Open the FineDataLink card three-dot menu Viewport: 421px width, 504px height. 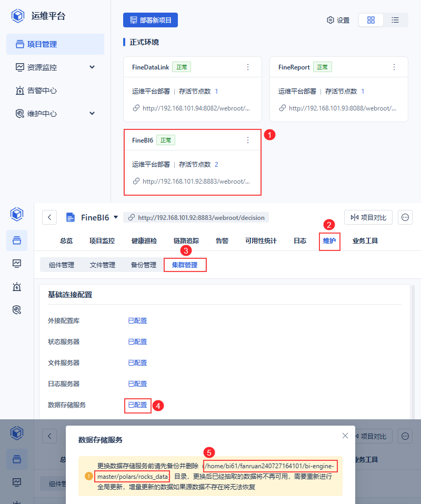coord(248,67)
